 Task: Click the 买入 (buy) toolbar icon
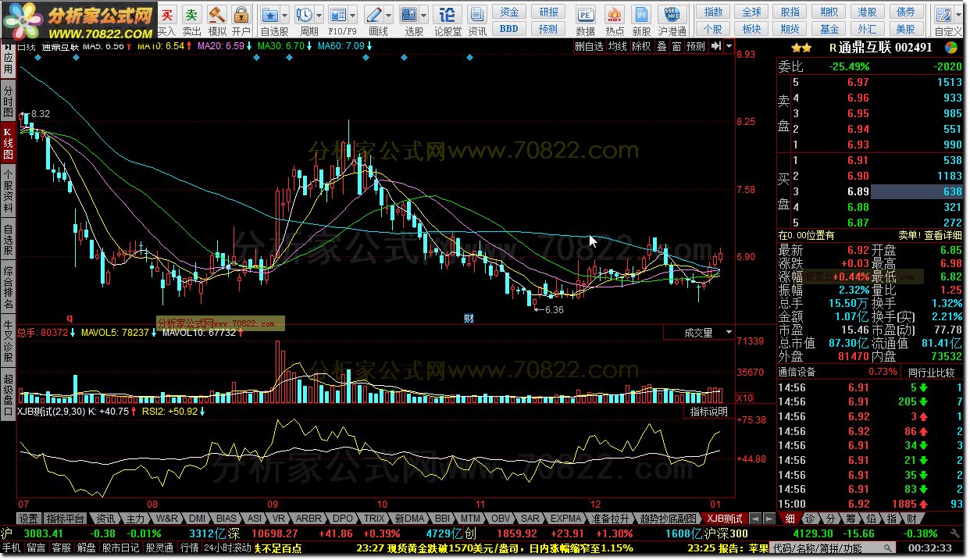pyautogui.click(x=167, y=16)
